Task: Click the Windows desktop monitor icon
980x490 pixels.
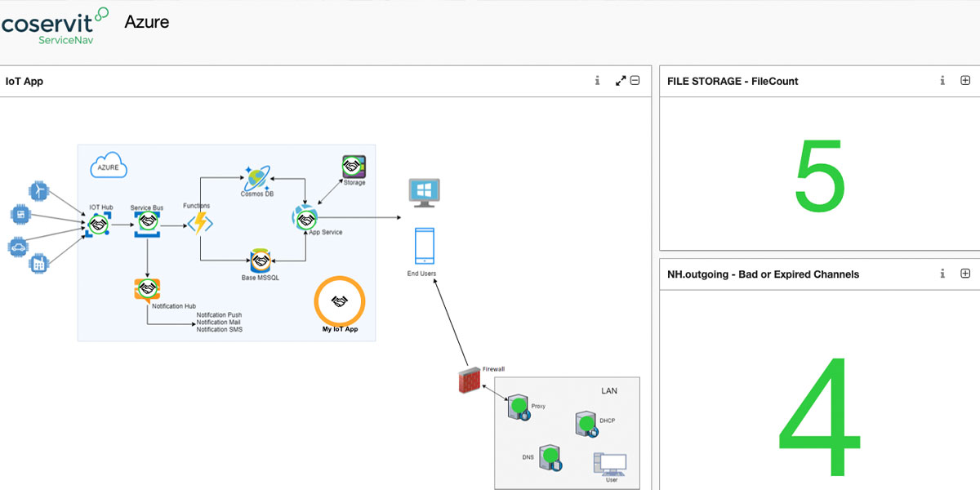Action: [424, 193]
